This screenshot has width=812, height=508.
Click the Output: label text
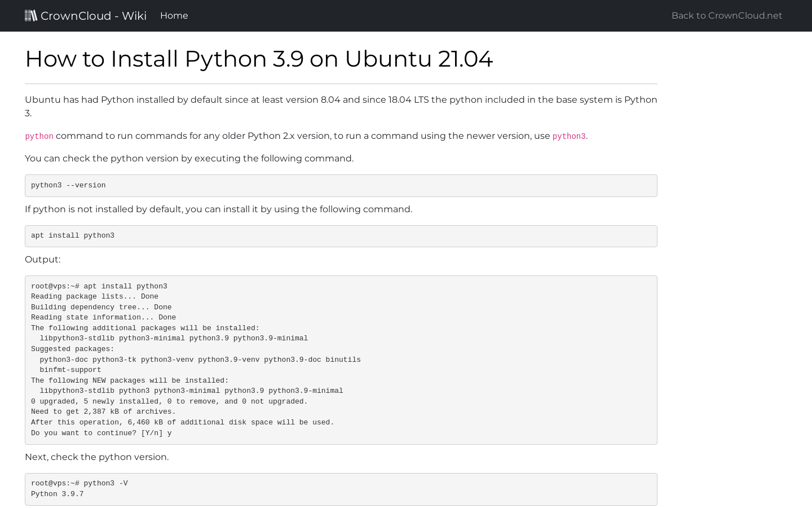point(43,260)
